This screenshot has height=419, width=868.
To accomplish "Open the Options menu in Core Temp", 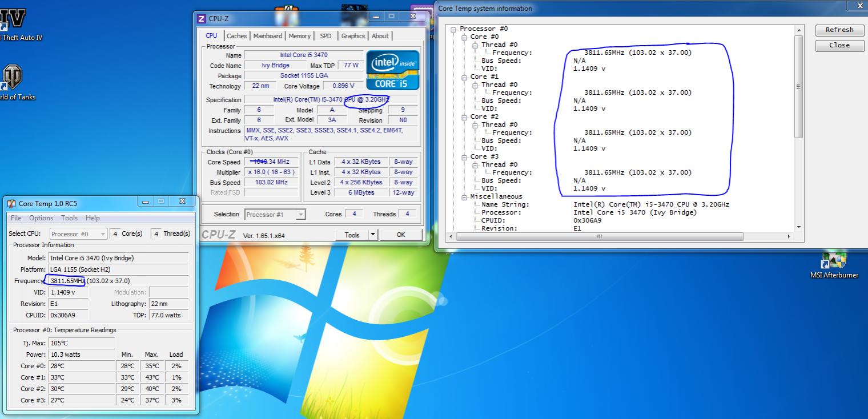I will 41,218.
